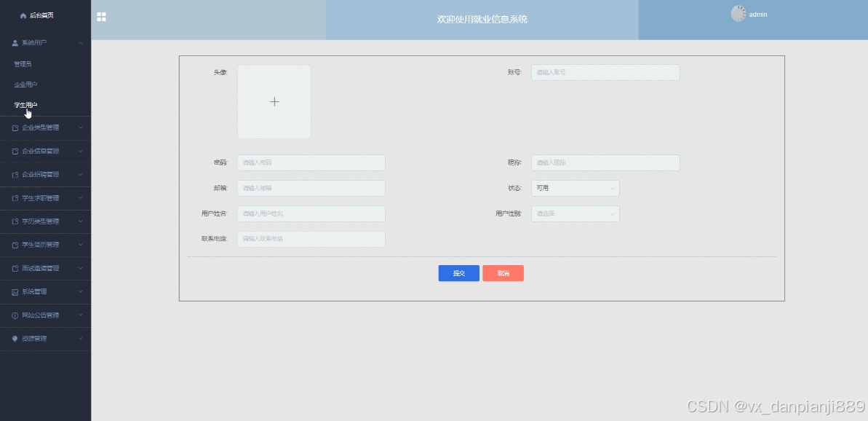Screen dimensions: 868x421
Task: Open the 用户性别 请选择 dropdown
Action: pyautogui.click(x=576, y=214)
